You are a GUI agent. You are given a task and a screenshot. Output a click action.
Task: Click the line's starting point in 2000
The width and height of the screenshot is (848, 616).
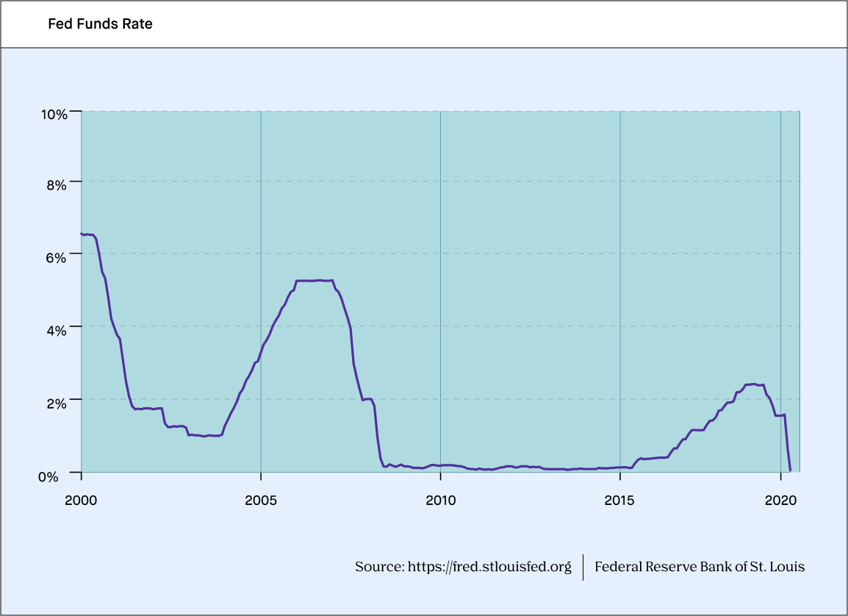[x=82, y=234]
